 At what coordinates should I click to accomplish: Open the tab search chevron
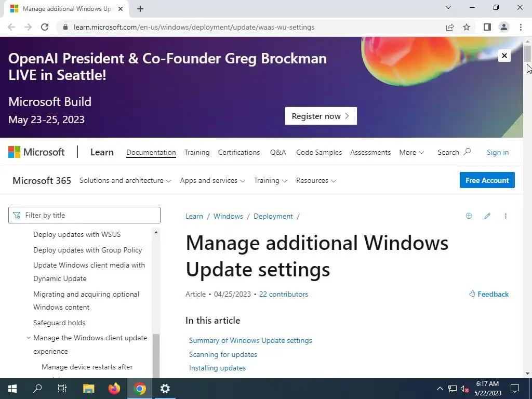point(448,7)
